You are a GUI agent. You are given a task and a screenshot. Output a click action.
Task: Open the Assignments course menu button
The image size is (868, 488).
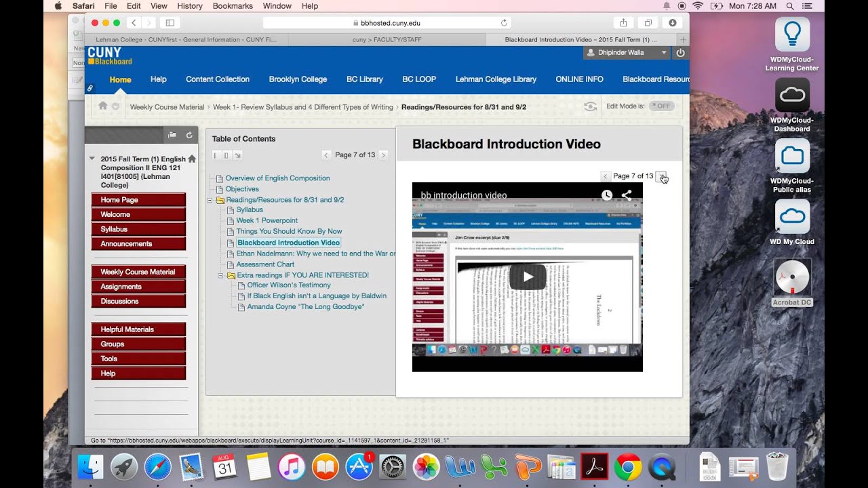coord(138,287)
